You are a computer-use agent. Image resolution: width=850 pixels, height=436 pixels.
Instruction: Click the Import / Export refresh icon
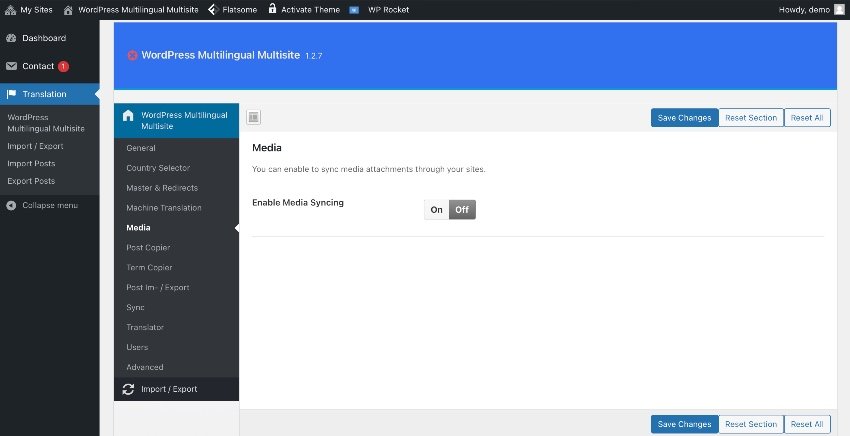[x=128, y=389]
